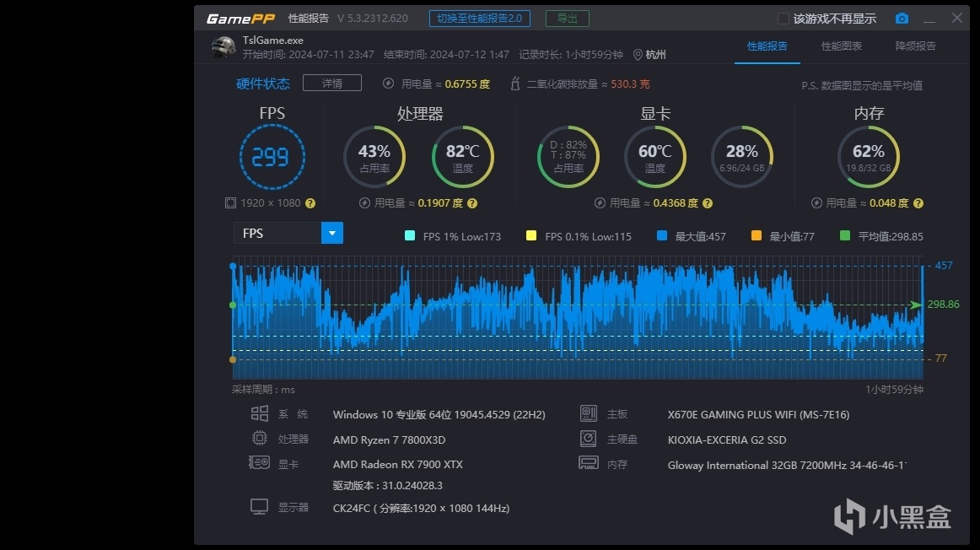This screenshot has height=550, width=980.
Task: Click the camera screenshot icon
Action: (902, 19)
